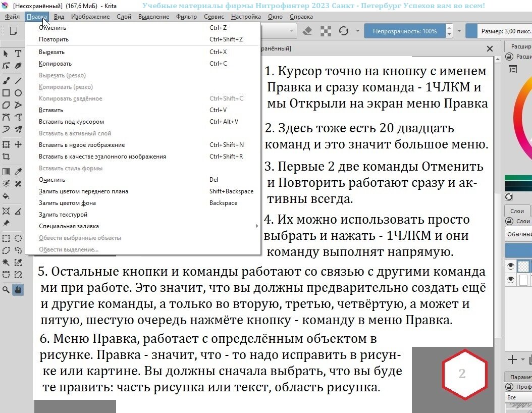Hide the bottom white layer

point(510,279)
